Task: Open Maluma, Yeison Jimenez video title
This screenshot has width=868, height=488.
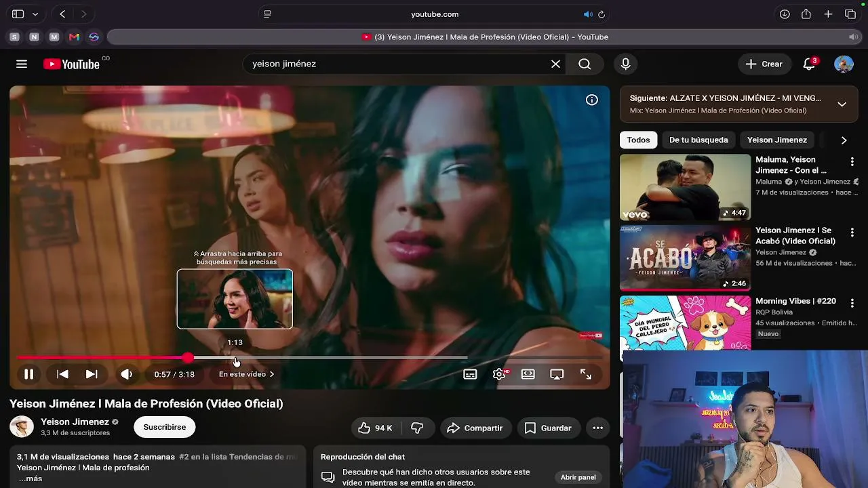Action: [791, 165]
